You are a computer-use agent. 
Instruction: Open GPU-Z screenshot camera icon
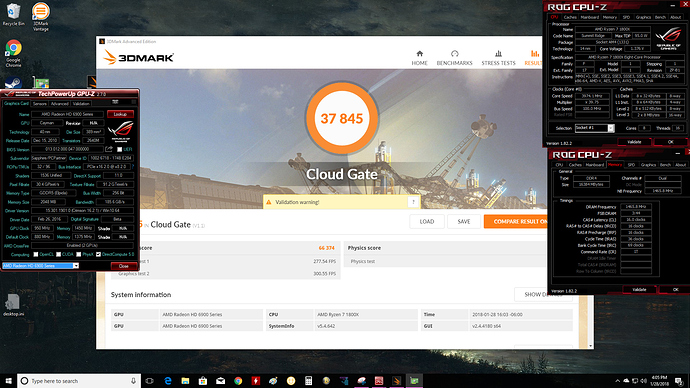(x=115, y=102)
